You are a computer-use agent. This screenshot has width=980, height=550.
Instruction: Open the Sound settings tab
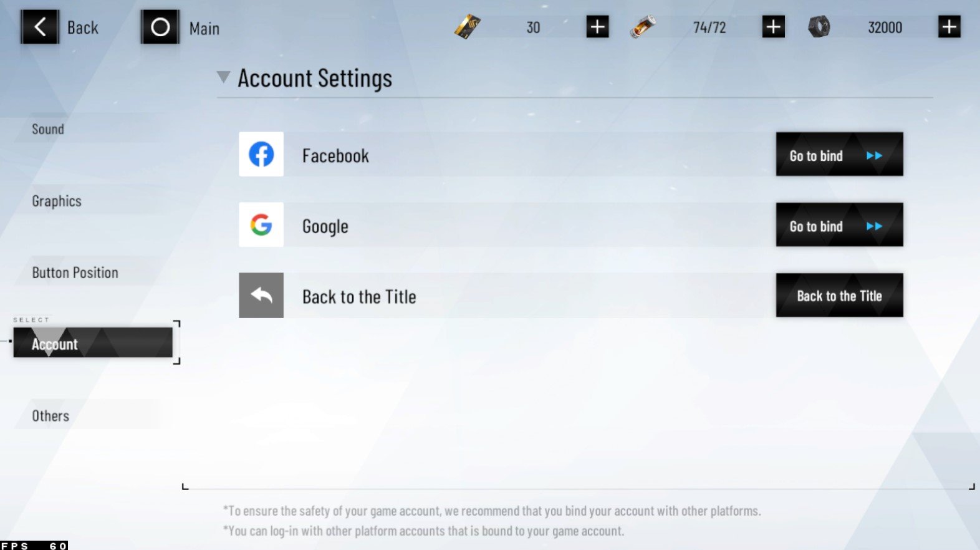[x=48, y=129]
